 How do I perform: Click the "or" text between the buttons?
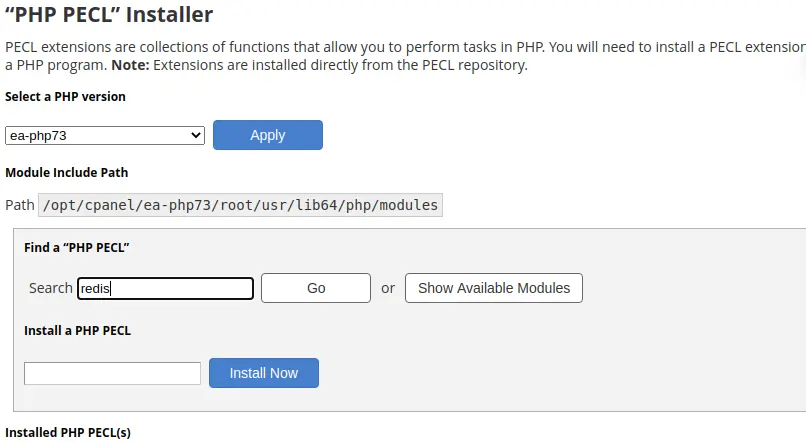point(388,288)
